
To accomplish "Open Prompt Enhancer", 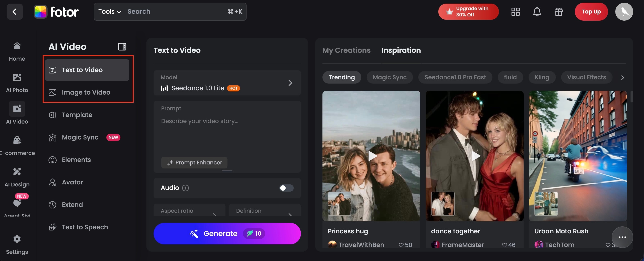I will pos(194,162).
